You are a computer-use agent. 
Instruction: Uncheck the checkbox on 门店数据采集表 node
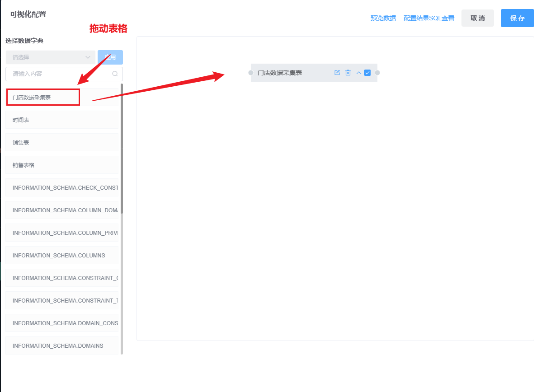click(x=367, y=73)
